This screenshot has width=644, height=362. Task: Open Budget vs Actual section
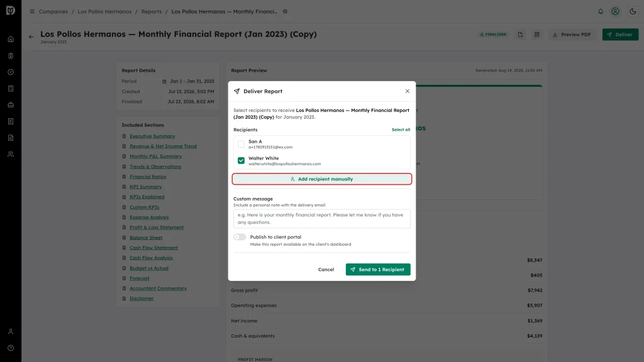point(149,268)
